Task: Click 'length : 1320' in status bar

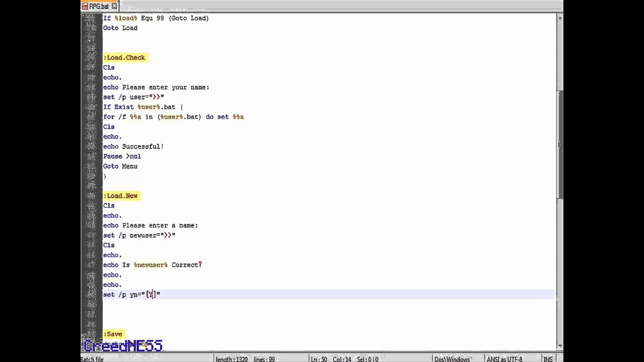Action: click(x=233, y=359)
